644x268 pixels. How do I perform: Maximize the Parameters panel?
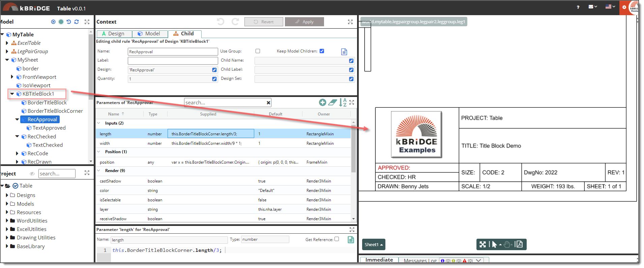[x=352, y=102]
